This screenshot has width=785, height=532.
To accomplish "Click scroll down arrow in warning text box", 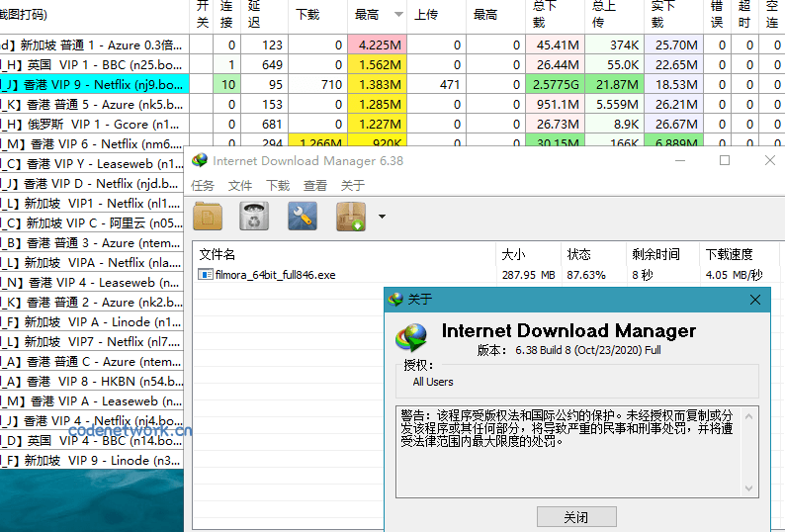I will [x=749, y=488].
